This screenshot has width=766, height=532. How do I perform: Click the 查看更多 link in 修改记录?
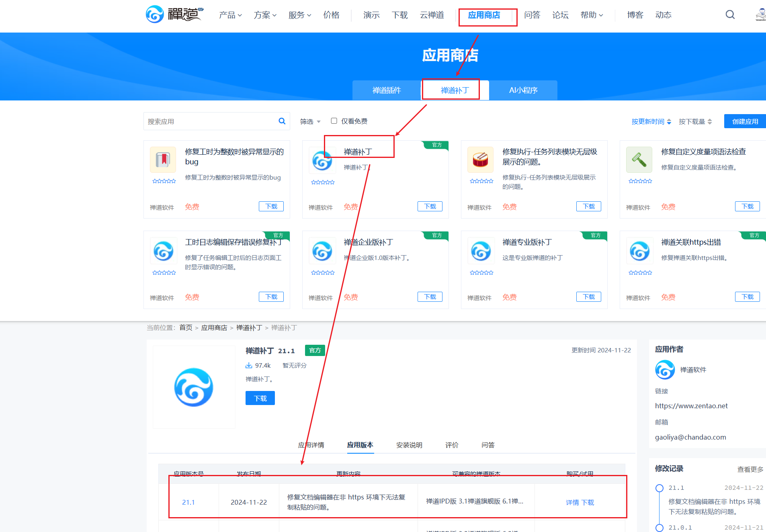click(750, 469)
